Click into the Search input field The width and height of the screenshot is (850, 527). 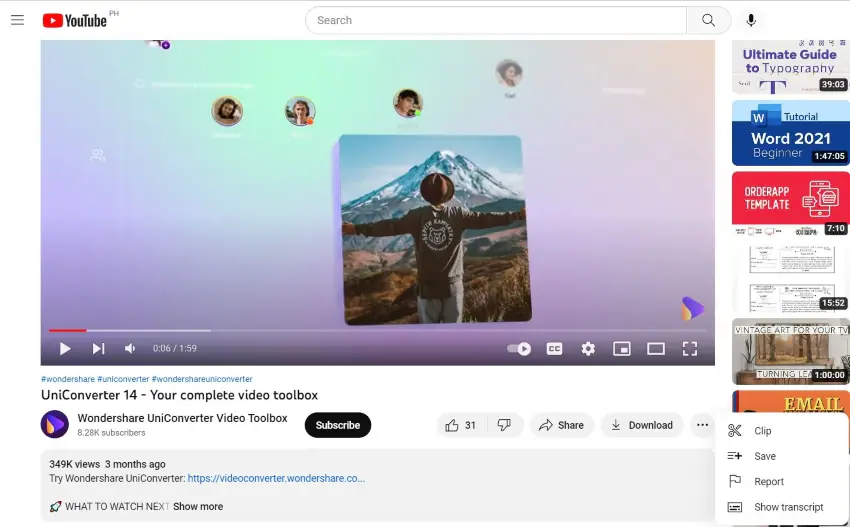tap(495, 20)
